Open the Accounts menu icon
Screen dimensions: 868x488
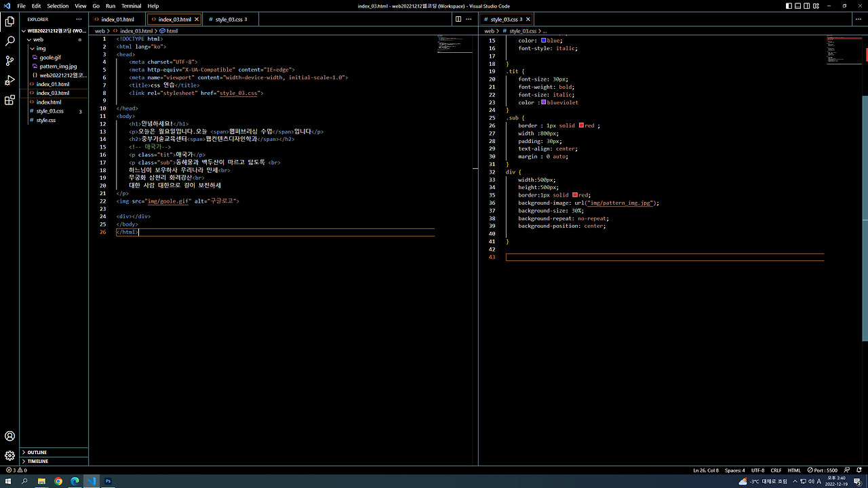click(x=9, y=436)
